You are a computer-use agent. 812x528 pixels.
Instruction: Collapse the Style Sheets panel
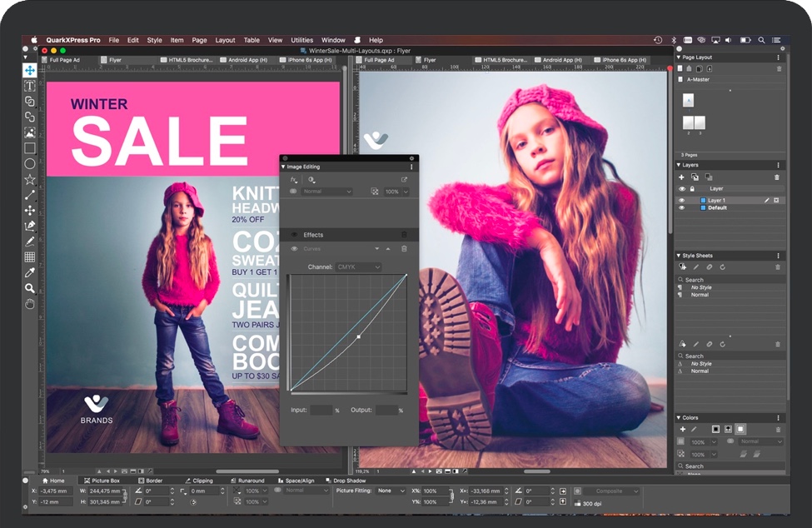[x=678, y=256]
